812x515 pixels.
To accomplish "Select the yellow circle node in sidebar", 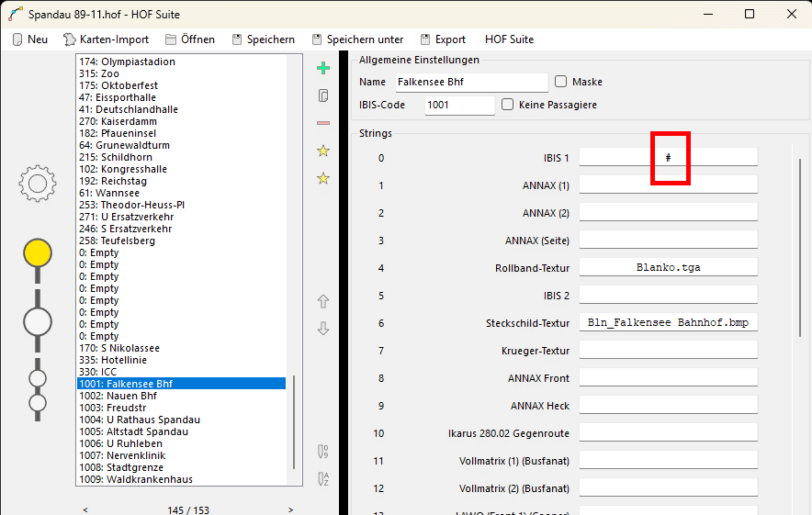I will (38, 252).
